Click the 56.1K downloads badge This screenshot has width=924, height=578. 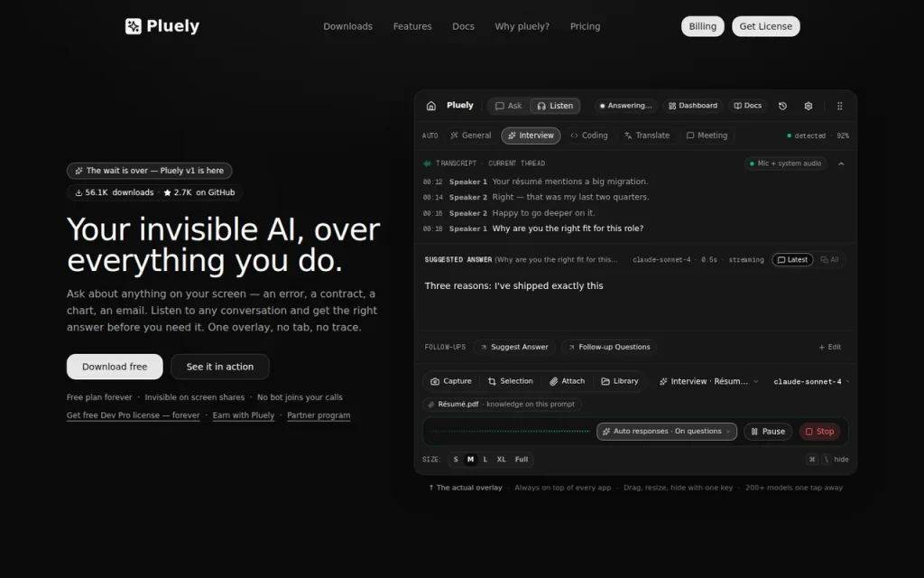114,192
